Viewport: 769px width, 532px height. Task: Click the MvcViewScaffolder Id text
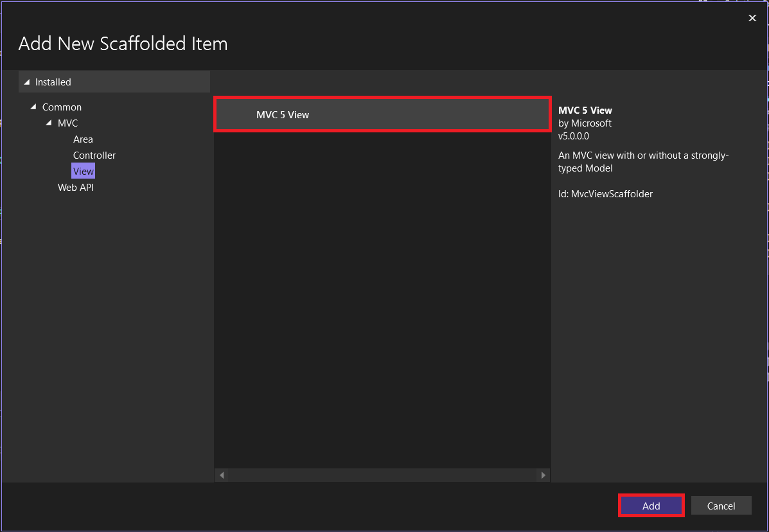coord(605,194)
